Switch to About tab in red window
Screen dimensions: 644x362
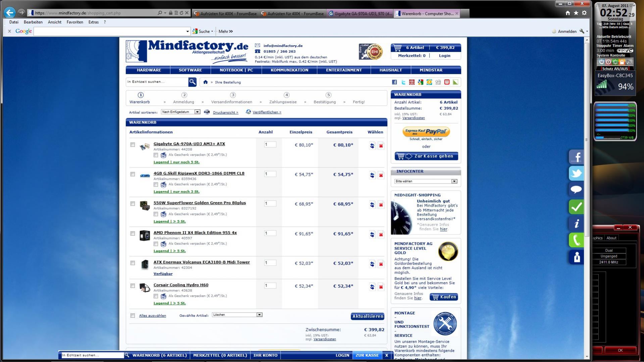(611, 238)
